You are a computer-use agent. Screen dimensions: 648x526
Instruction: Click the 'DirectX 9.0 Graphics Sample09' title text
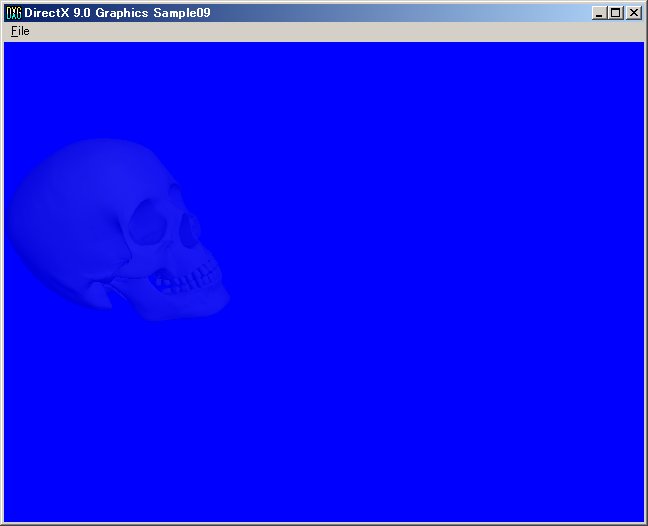[117, 13]
